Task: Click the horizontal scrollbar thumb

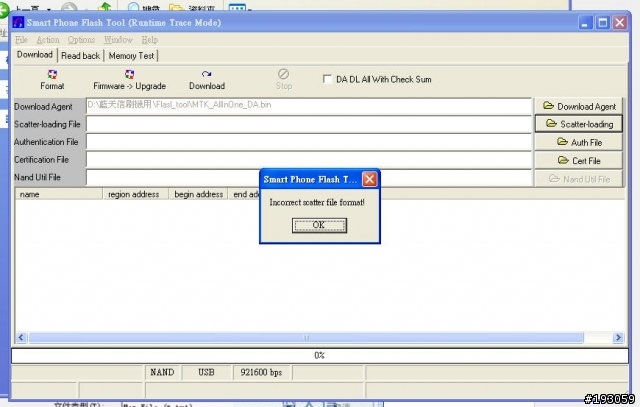Action: pos(306,337)
